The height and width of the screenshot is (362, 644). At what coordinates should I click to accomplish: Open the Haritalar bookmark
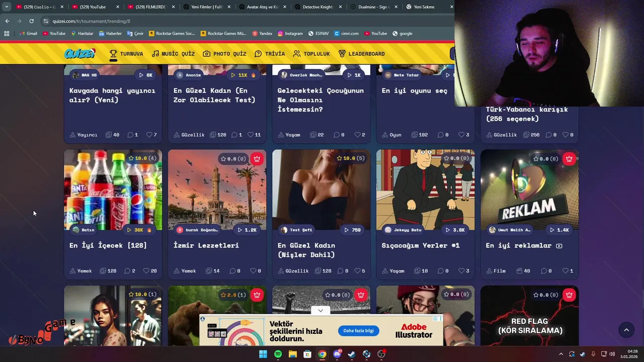point(82,34)
